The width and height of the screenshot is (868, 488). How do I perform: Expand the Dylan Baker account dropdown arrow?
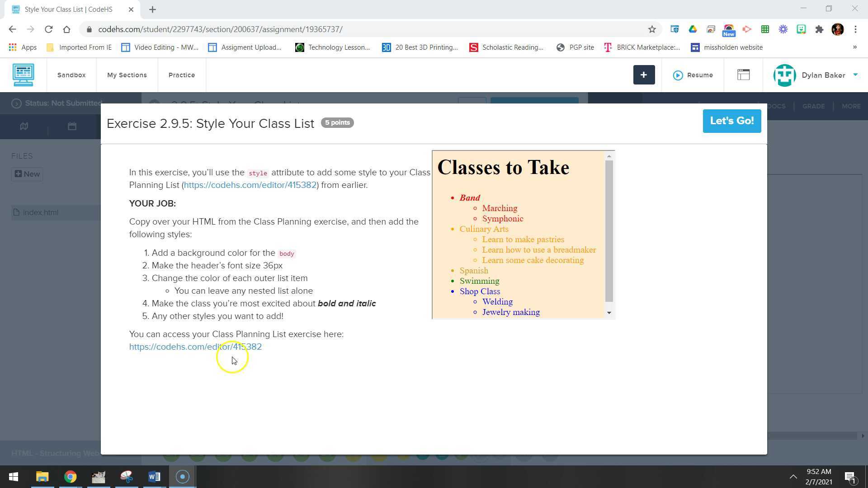[855, 75]
